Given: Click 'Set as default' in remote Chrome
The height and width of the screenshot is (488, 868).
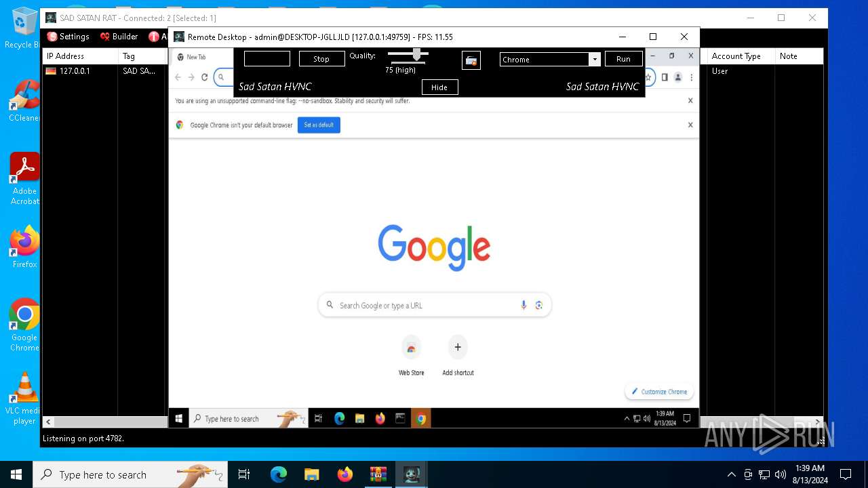Looking at the screenshot, I should pyautogui.click(x=319, y=125).
